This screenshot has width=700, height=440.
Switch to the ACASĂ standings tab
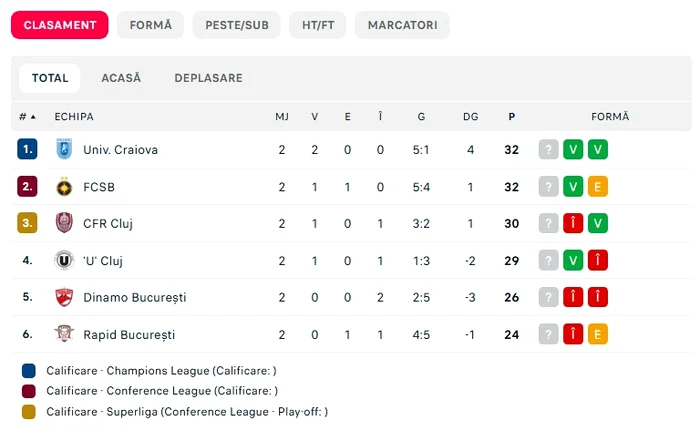[121, 78]
